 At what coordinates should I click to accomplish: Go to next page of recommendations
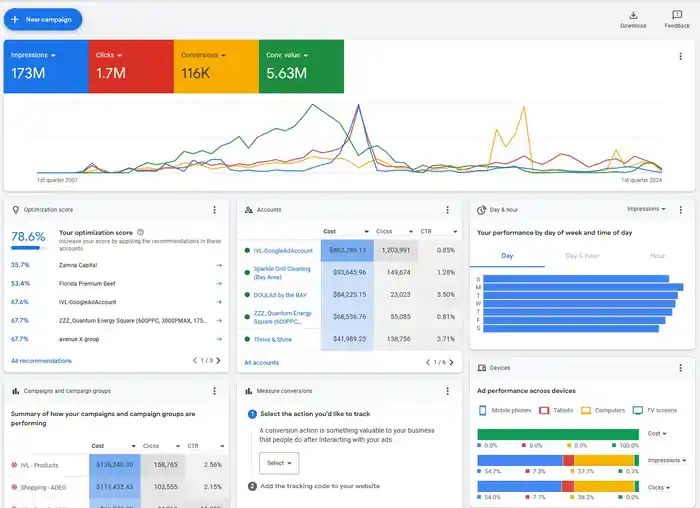pyautogui.click(x=218, y=361)
